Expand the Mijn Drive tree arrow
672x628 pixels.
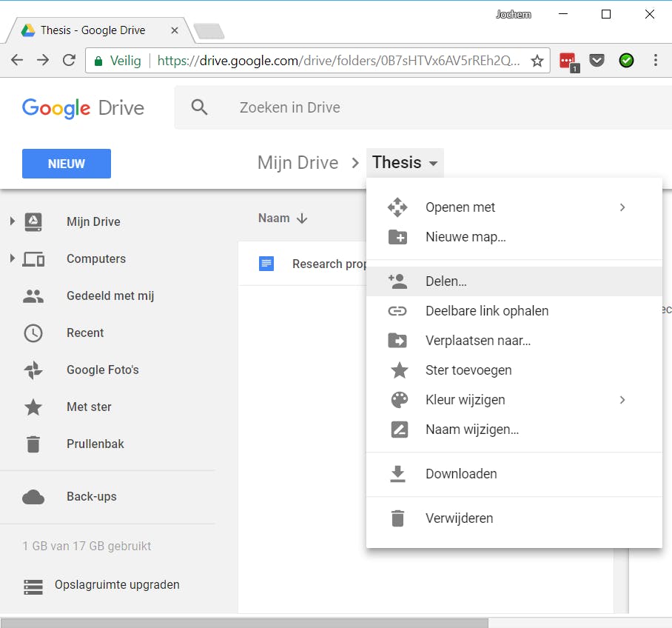click(13, 221)
